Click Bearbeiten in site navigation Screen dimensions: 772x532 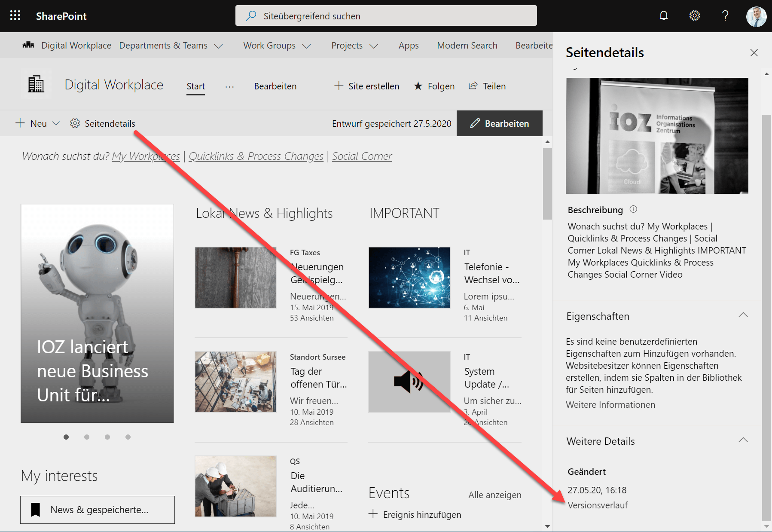coord(275,86)
